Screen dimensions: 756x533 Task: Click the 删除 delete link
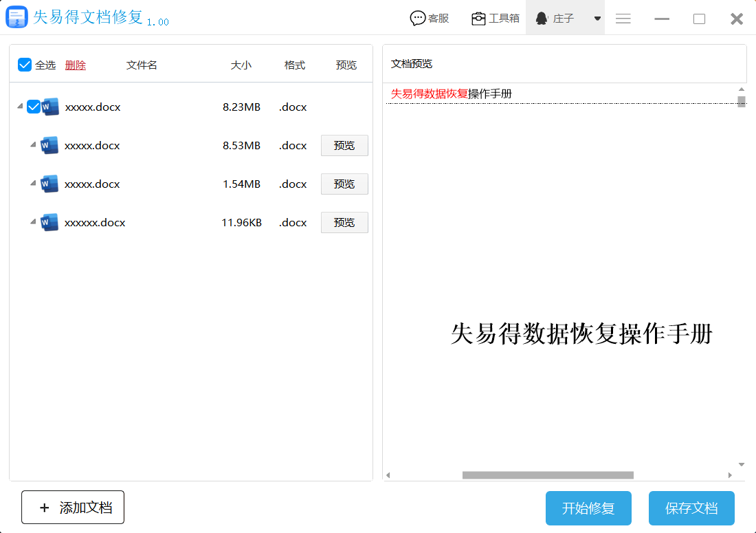[x=76, y=65]
